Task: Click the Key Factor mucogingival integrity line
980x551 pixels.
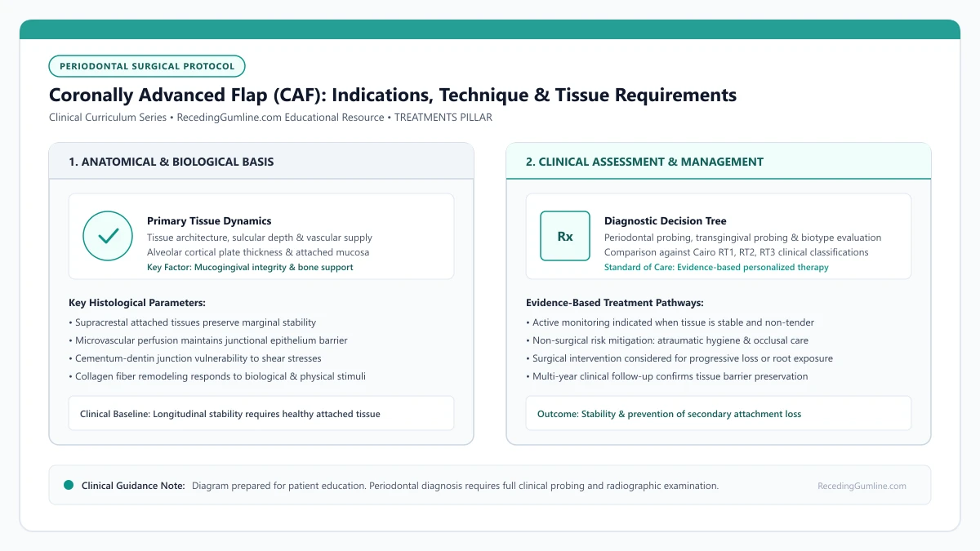Action: coord(250,267)
